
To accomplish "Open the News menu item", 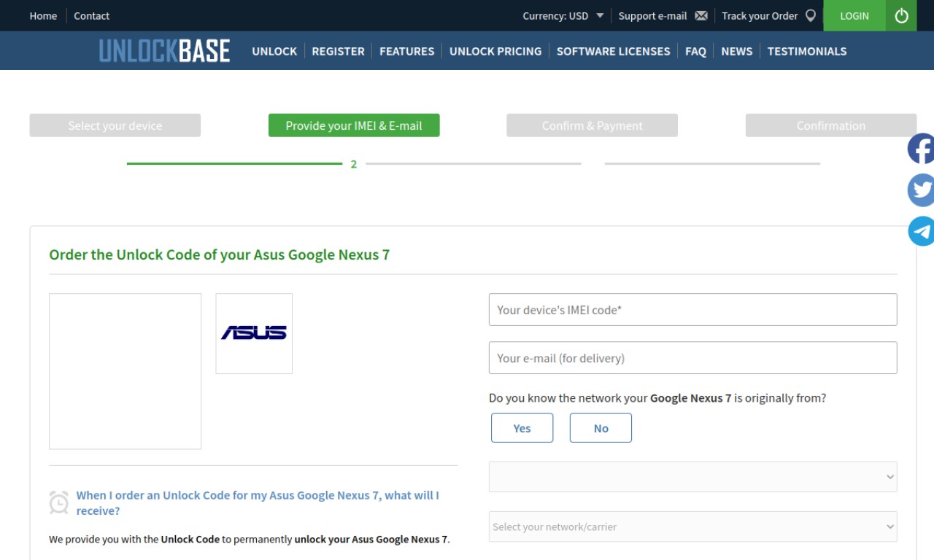I will click(736, 51).
